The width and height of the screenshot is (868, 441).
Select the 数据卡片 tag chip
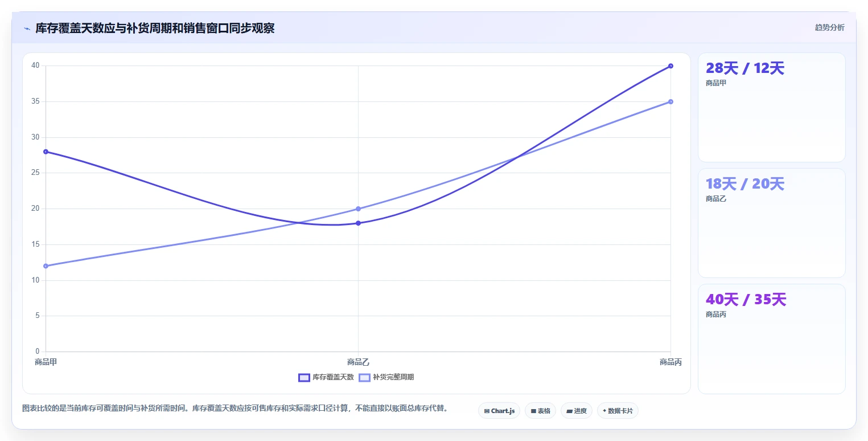(618, 411)
